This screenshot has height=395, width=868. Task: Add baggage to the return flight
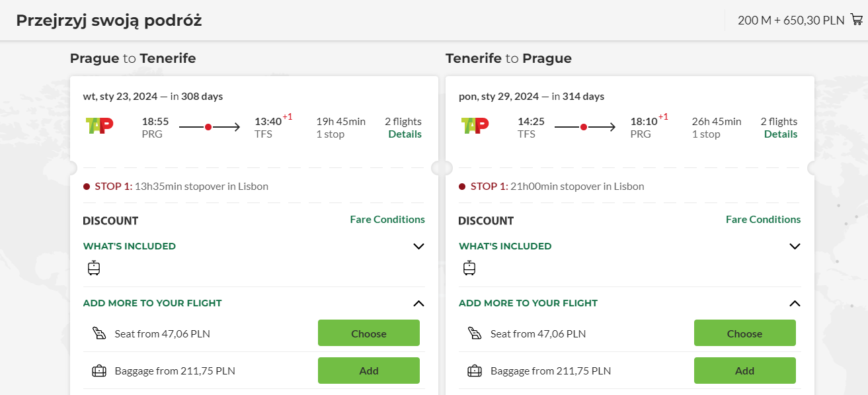[744, 371]
